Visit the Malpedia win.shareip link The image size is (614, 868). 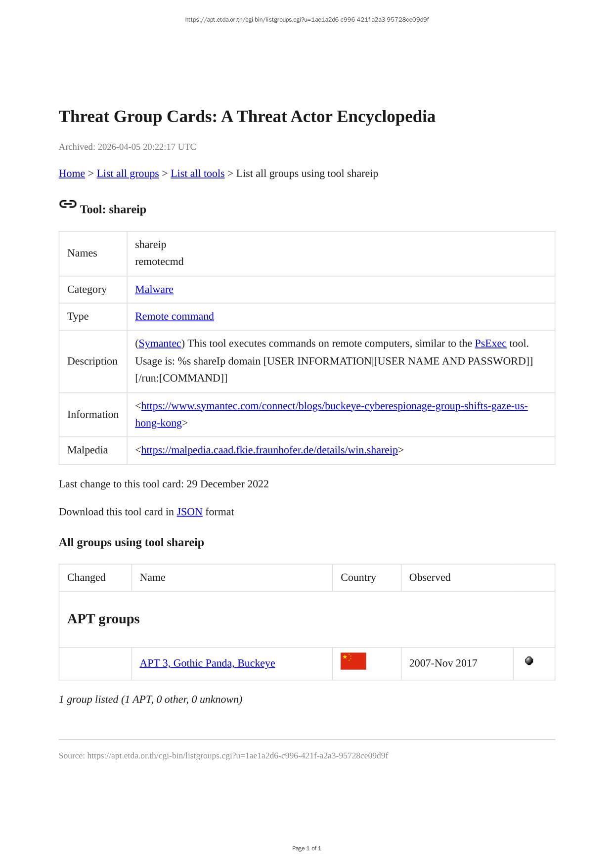(x=269, y=450)
